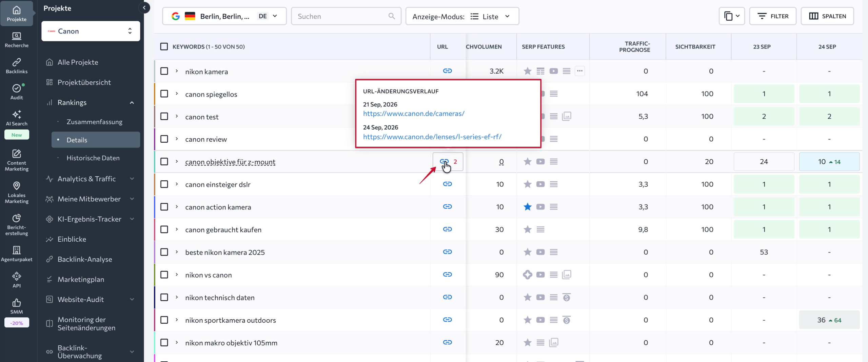The image size is (868, 362).
Task: Open Alle Projekte in the sidebar
Action: (x=78, y=62)
